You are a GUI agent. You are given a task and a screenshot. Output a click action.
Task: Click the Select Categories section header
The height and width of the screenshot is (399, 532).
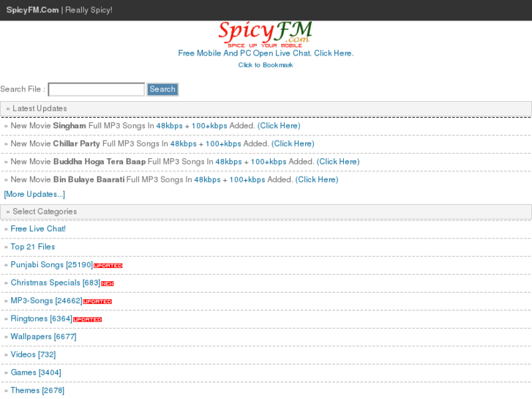(x=266, y=212)
